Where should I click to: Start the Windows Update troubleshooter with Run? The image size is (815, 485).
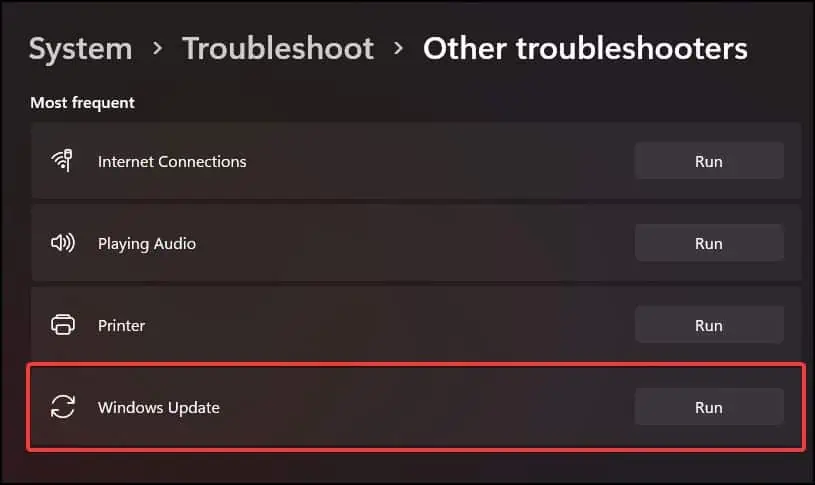click(708, 407)
